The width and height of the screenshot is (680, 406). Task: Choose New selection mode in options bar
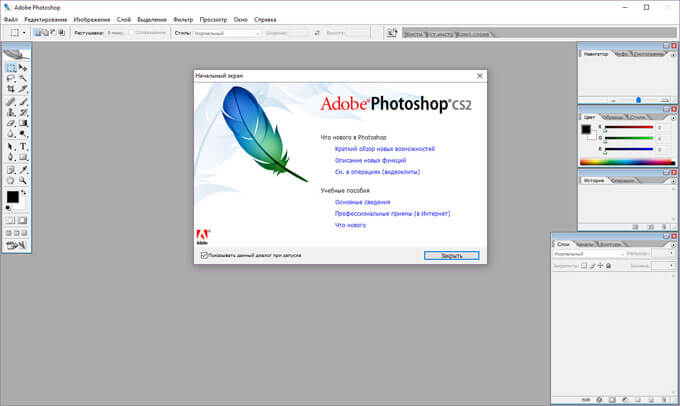(38, 33)
